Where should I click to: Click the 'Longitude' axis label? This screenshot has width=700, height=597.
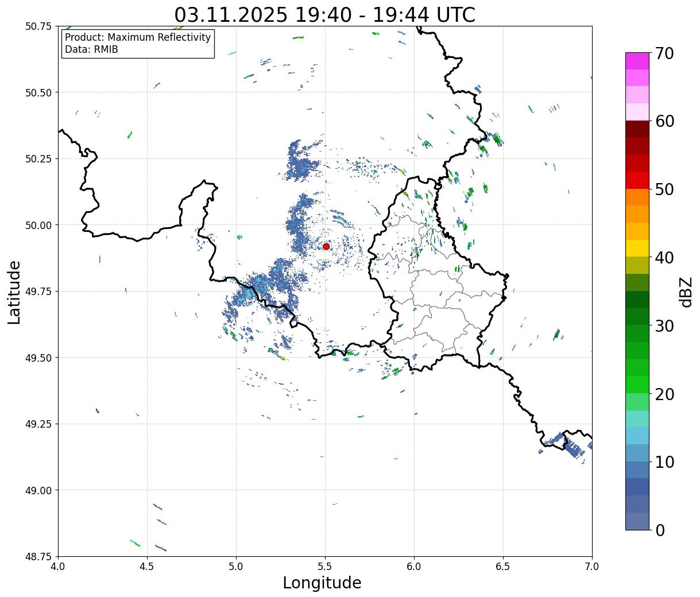pos(322,583)
